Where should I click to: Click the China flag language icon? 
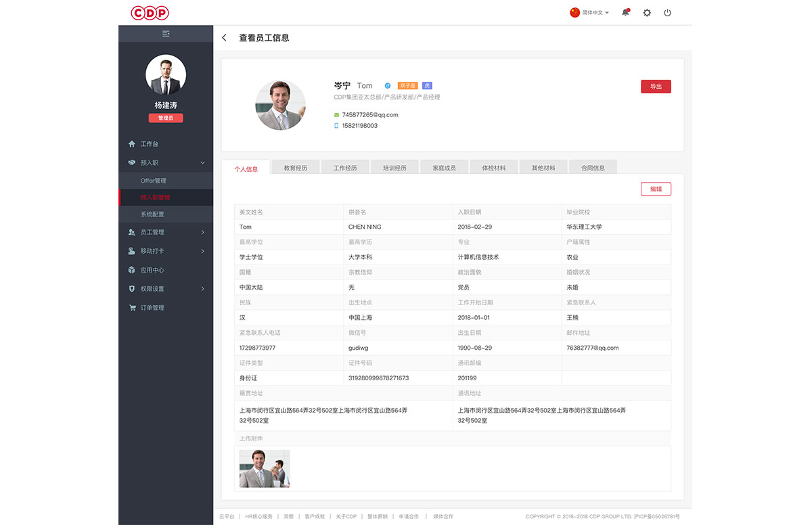[x=575, y=12]
